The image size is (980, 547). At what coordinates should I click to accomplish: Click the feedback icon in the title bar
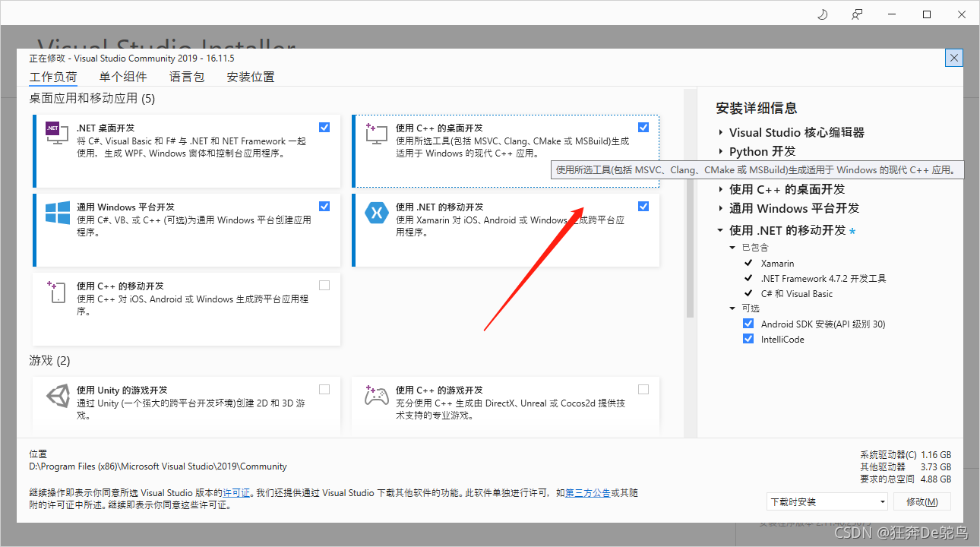click(x=858, y=14)
